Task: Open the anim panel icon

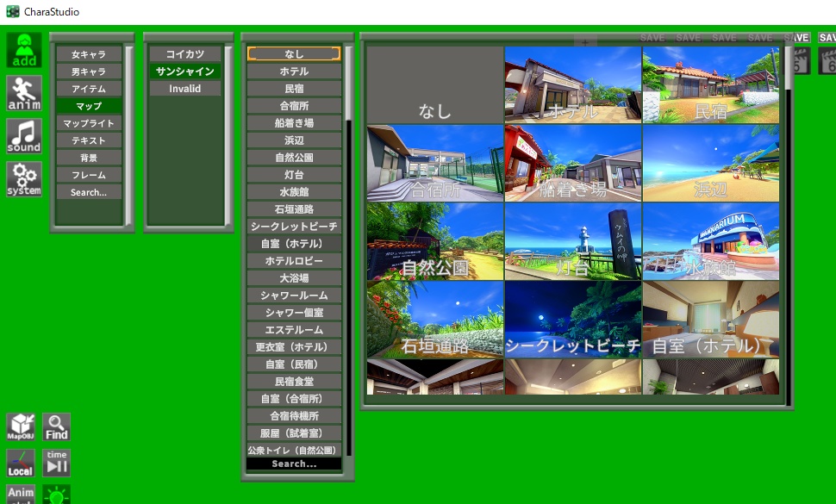Action: 23,92
